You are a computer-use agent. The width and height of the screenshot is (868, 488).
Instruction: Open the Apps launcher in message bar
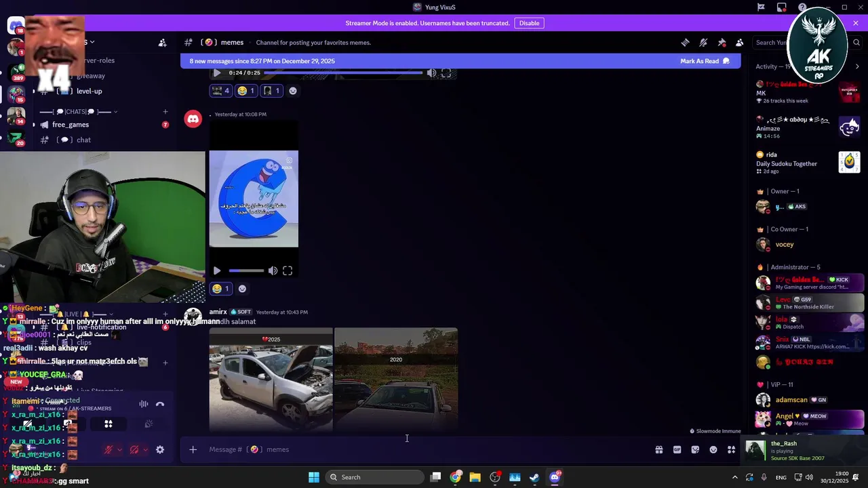[x=731, y=449]
